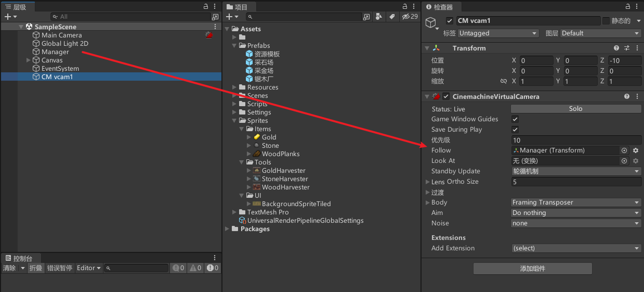Toggle 错误暂停 error pause
This screenshot has width=644, height=292.
pyautogui.click(x=60, y=268)
